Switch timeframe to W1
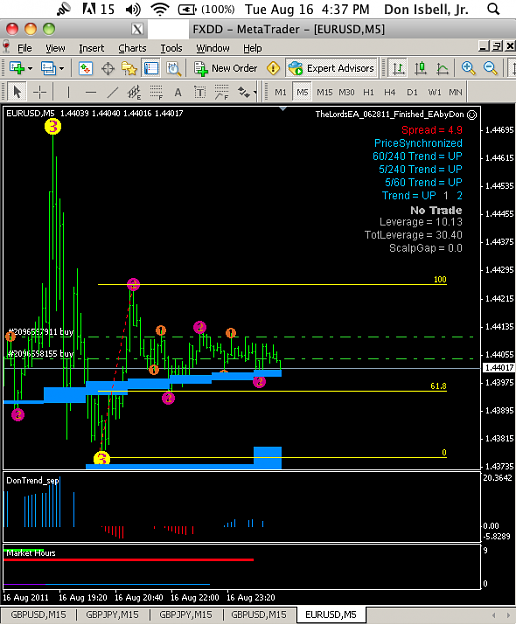Screen dimensions: 516x625 click(434, 92)
